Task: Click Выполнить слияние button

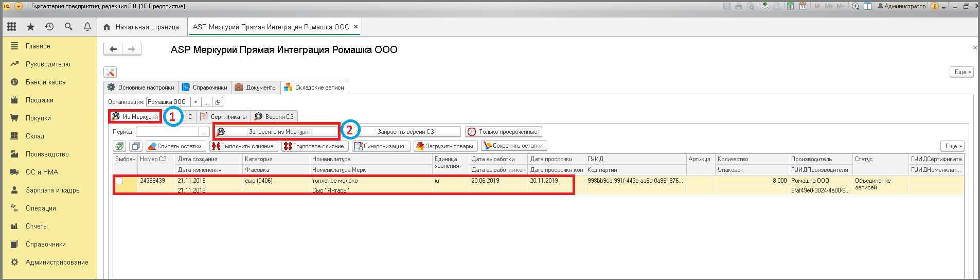Action: coord(244,146)
